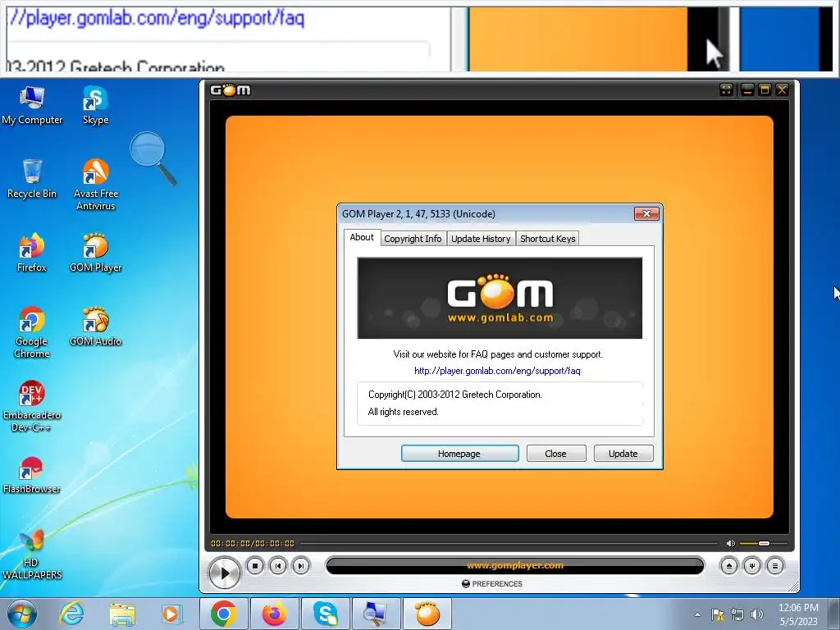The image size is (840, 630).
Task: Click the Action Center flag icon
Action: click(717, 614)
